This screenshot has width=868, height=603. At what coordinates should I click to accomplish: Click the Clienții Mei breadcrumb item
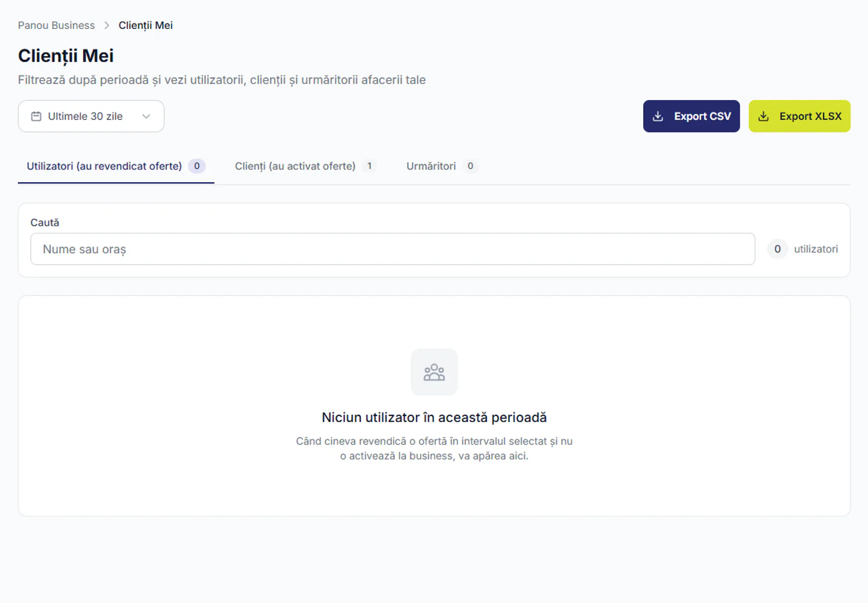(x=145, y=25)
